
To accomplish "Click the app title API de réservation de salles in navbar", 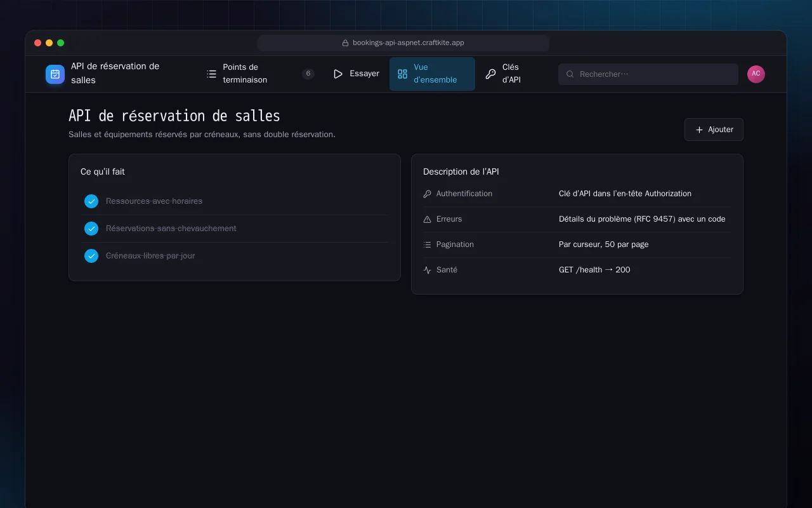I will pyautogui.click(x=115, y=73).
